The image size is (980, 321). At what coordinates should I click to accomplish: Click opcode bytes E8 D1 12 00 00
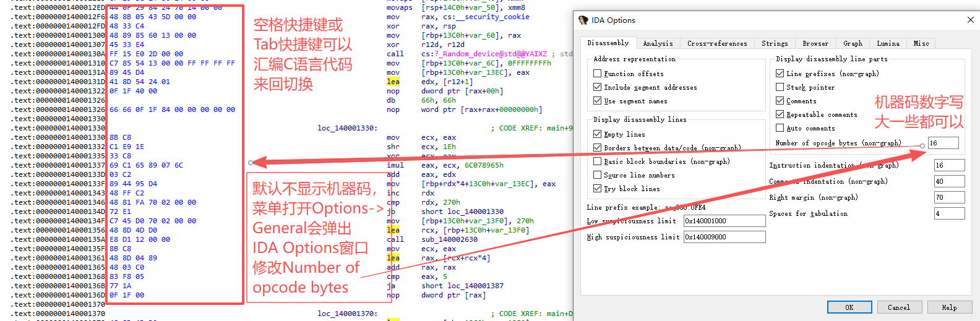pyautogui.click(x=140, y=239)
